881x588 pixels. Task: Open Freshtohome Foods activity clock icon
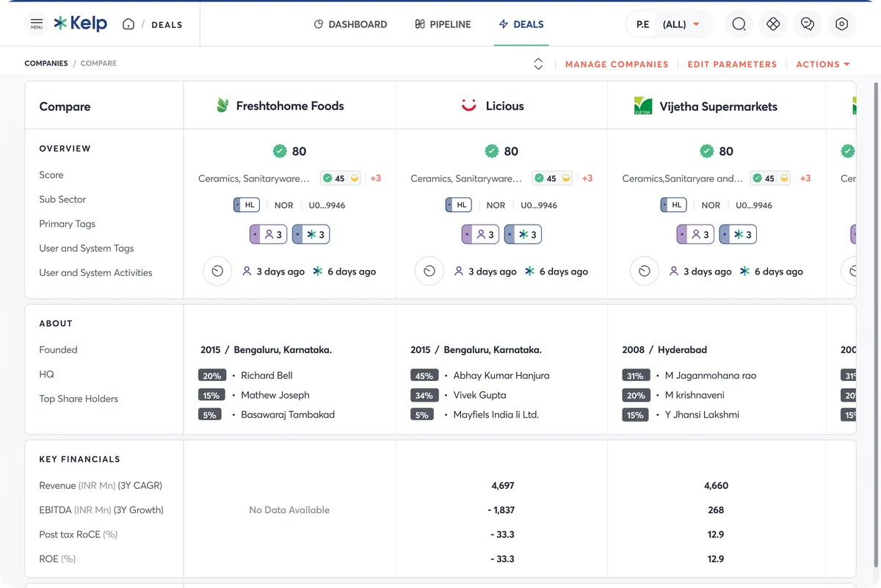point(217,271)
